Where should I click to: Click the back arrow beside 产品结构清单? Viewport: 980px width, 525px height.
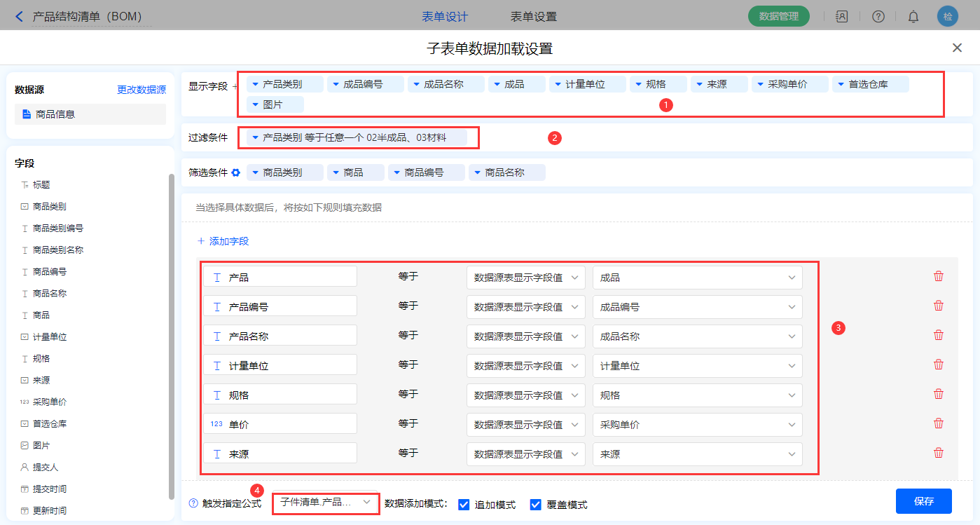pyautogui.click(x=19, y=16)
